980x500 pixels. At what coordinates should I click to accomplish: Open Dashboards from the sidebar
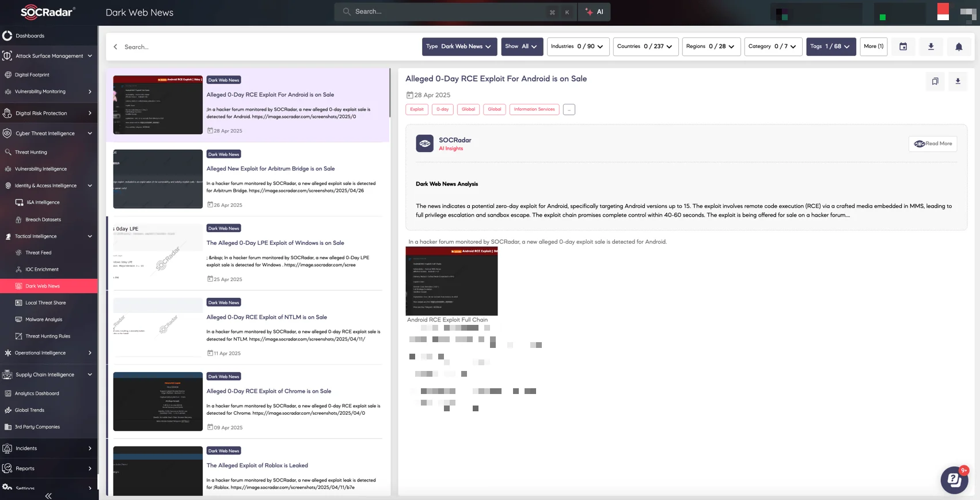pyautogui.click(x=30, y=36)
